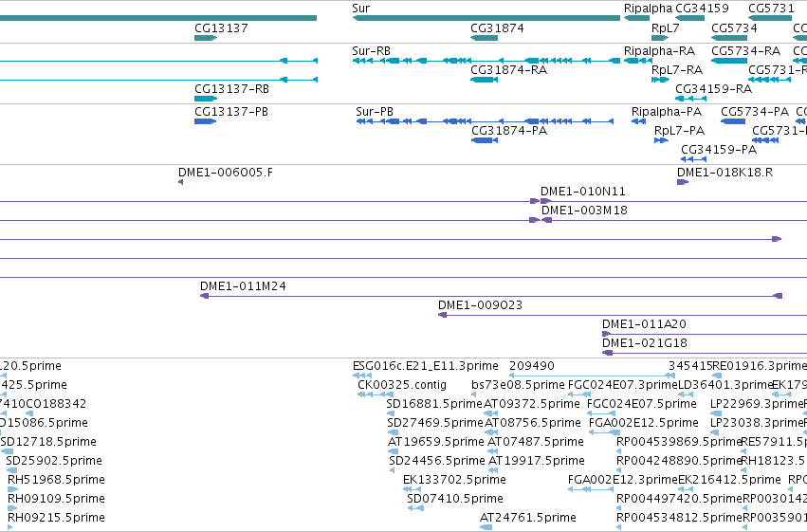Click the CG13137-PB protein label
The image size is (807, 532).
(x=231, y=112)
